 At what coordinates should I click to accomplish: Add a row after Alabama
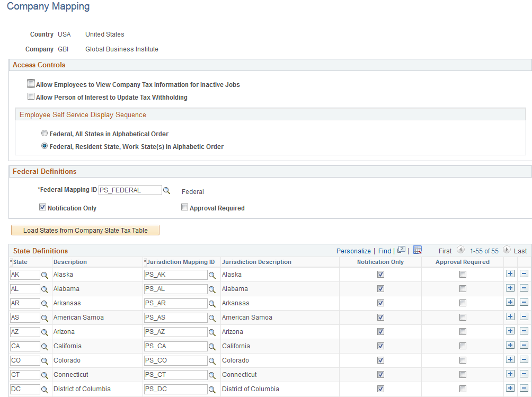510,288
